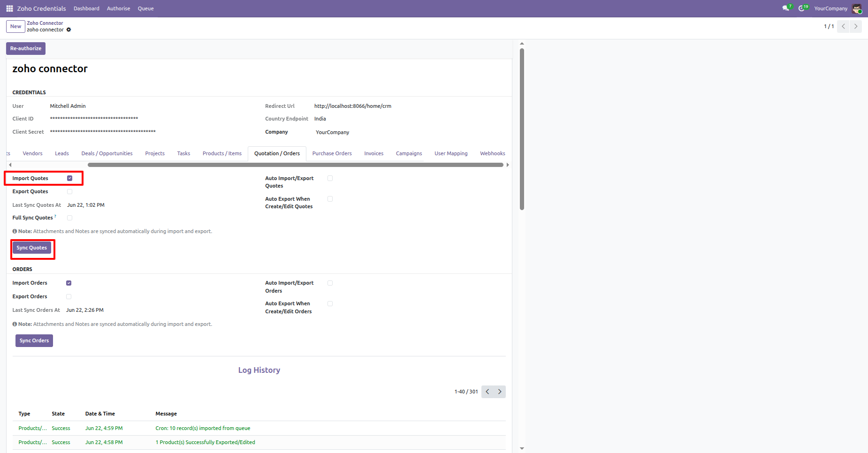Toggle Auto Import/Export Quotes checkbox

(330, 178)
